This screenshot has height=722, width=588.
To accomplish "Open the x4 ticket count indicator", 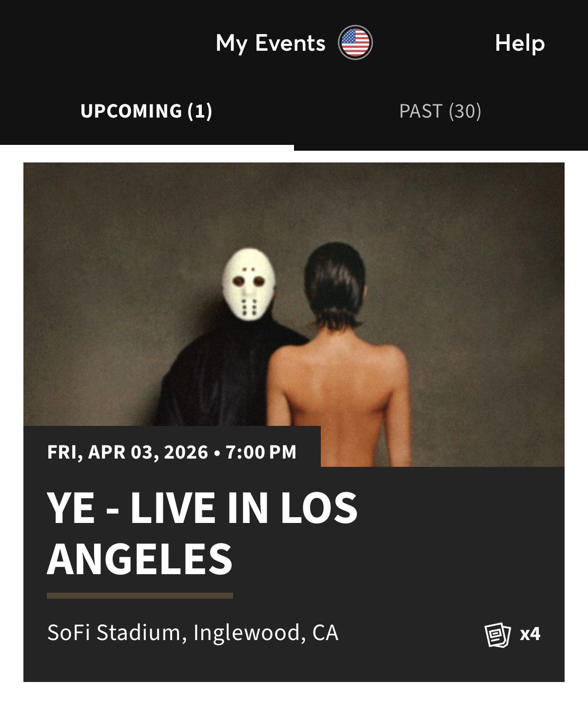I will (x=530, y=634).
